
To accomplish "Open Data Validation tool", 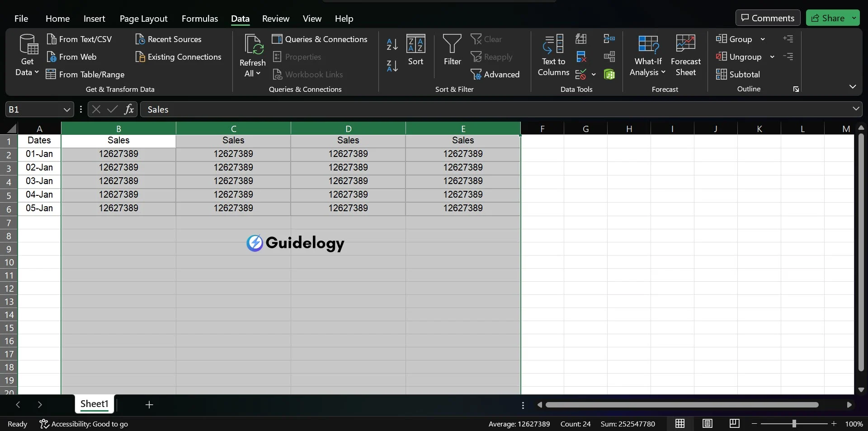I will tap(581, 74).
